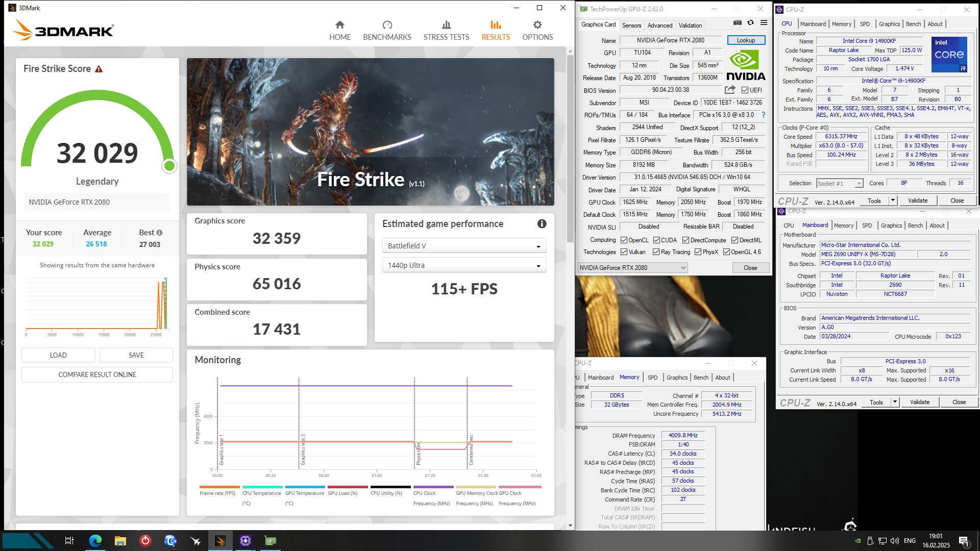
Task: Open 3DMark HOME section
Action: click(x=339, y=31)
